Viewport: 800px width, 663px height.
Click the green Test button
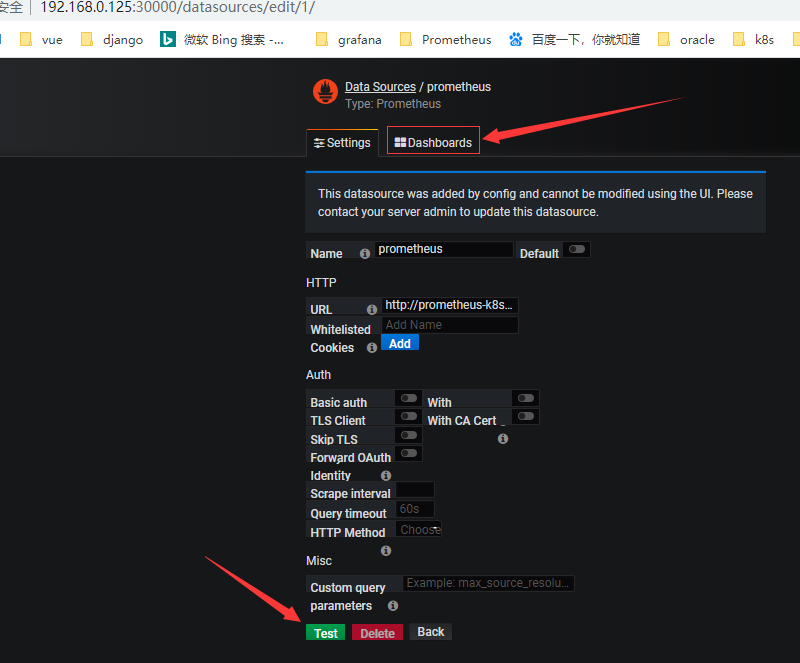point(326,633)
